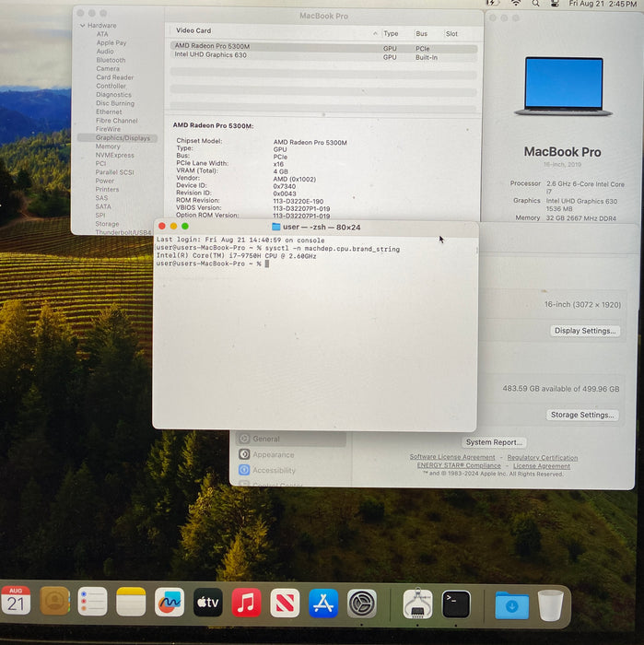This screenshot has width=644, height=645.
Task: Click Terminal icon in the Dock
Action: [456, 604]
